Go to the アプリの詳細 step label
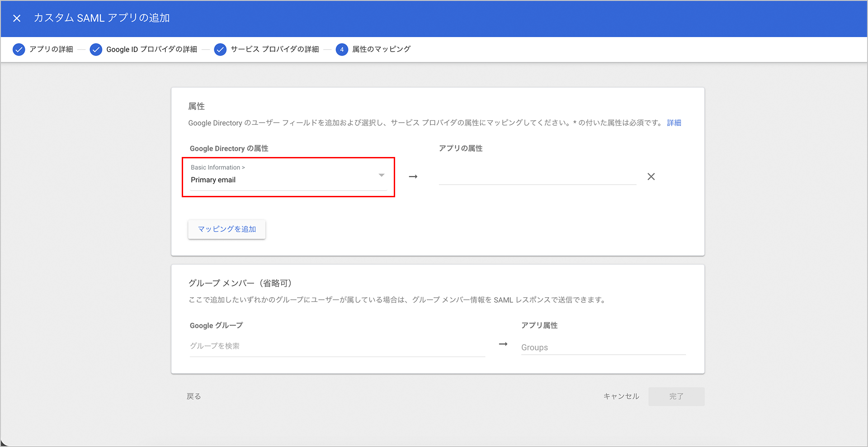 point(51,49)
